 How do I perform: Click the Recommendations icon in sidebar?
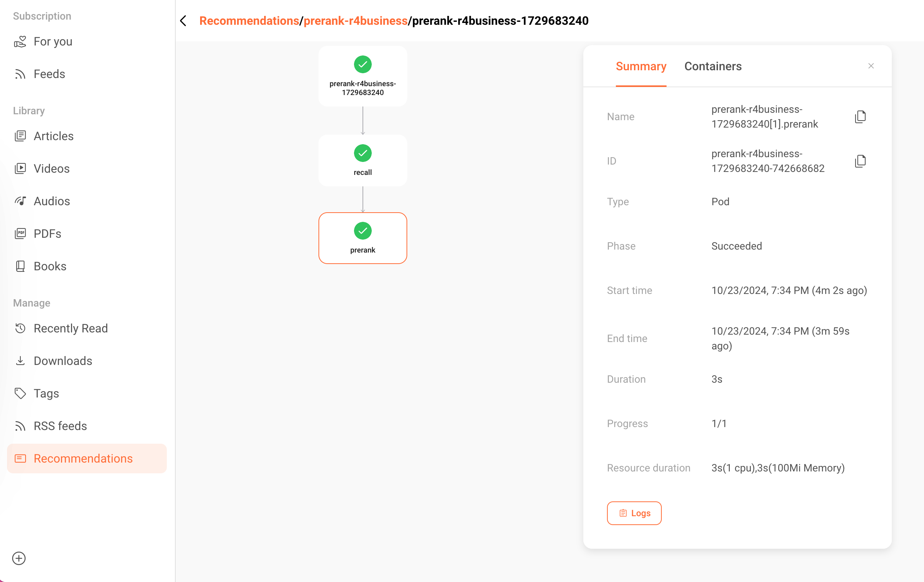point(20,458)
